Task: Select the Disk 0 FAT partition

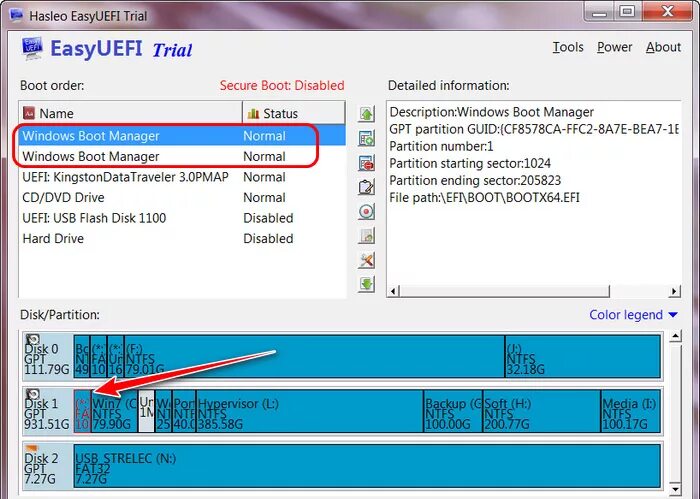Action: [99, 357]
